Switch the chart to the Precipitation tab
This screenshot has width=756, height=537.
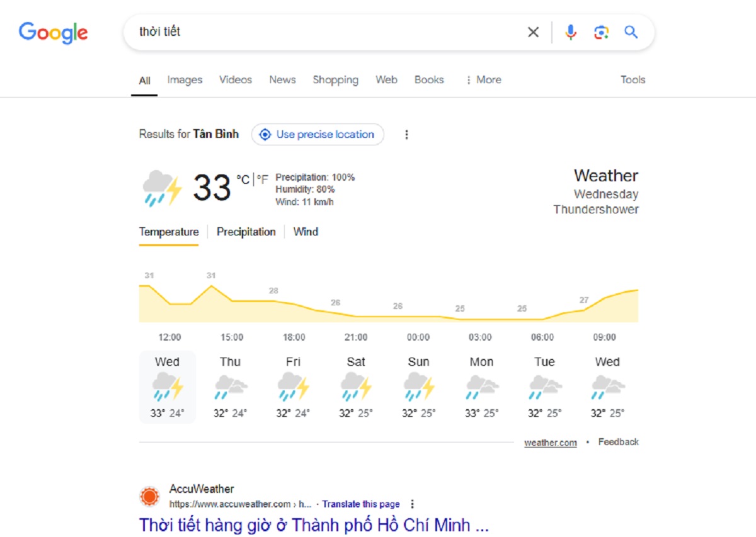pos(246,232)
